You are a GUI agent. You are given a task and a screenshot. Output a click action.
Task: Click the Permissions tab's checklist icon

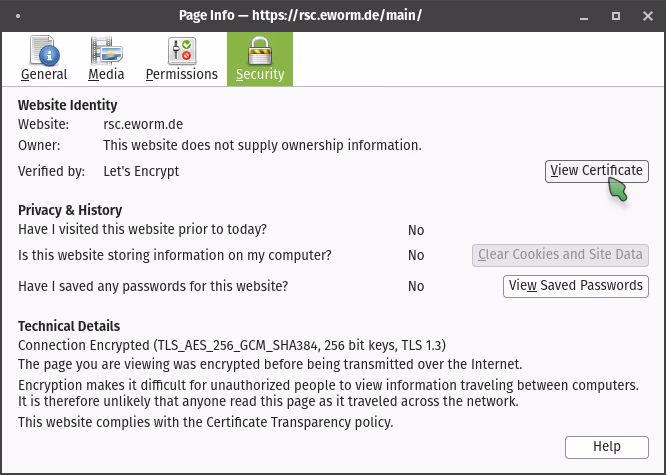click(182, 50)
